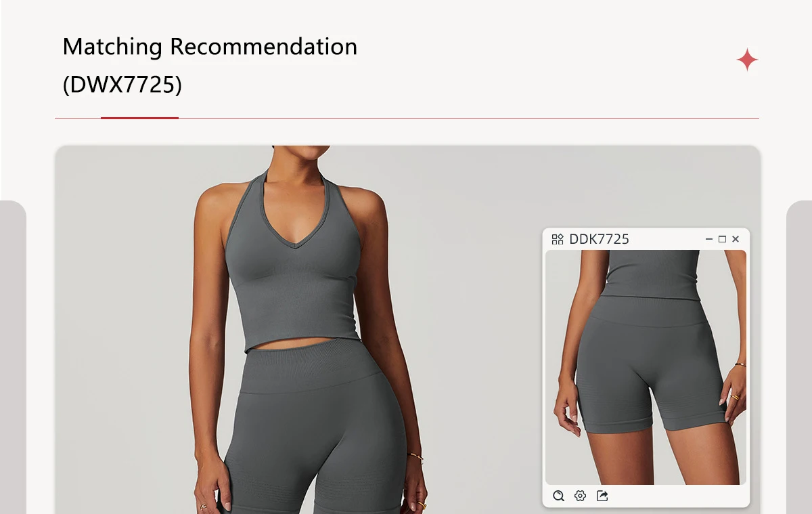
Task: Maximize the DDK7725 popup window
Action: (722, 239)
